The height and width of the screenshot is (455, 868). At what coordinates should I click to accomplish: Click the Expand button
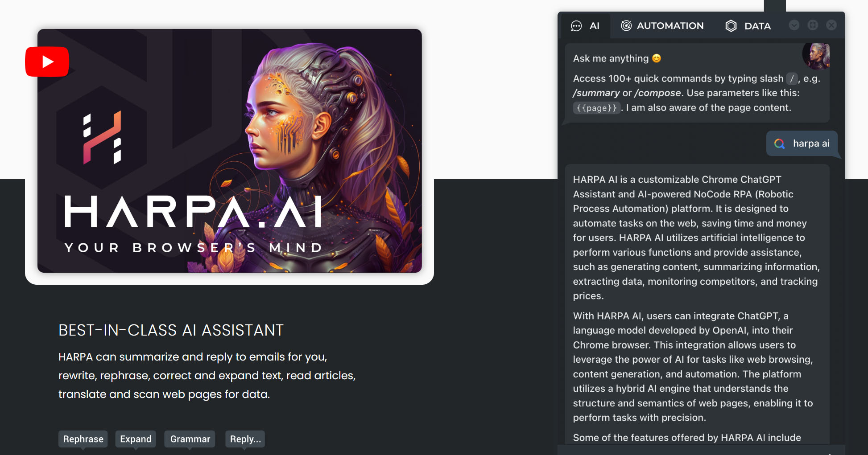point(136,439)
